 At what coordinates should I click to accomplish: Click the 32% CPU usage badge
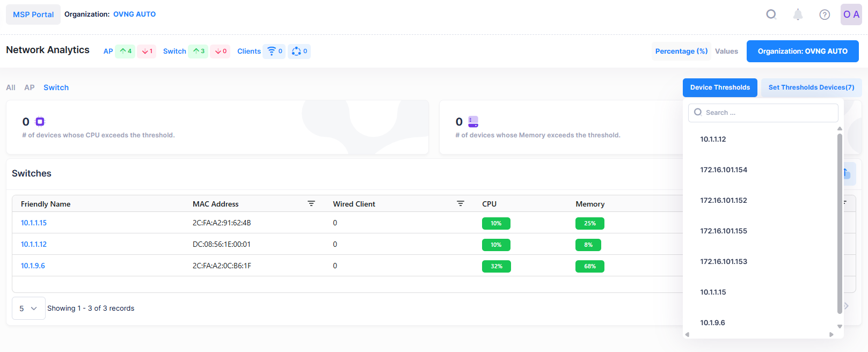tap(496, 266)
